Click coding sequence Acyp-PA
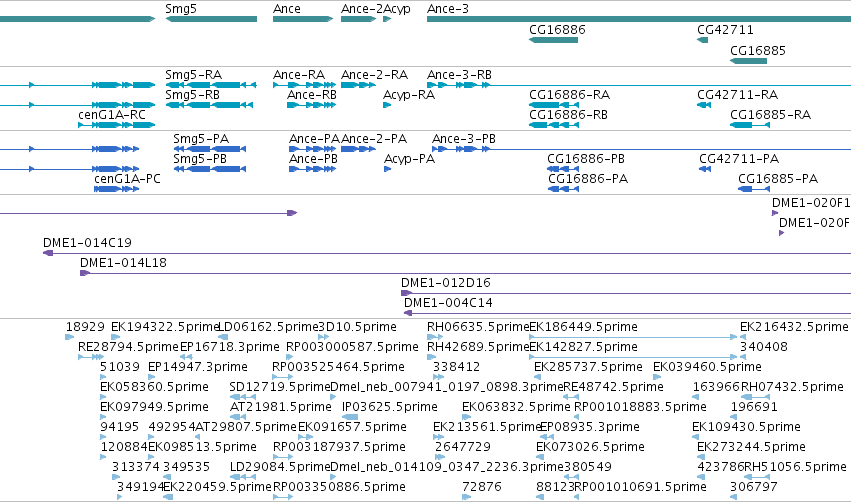The image size is (851, 502). (388, 169)
